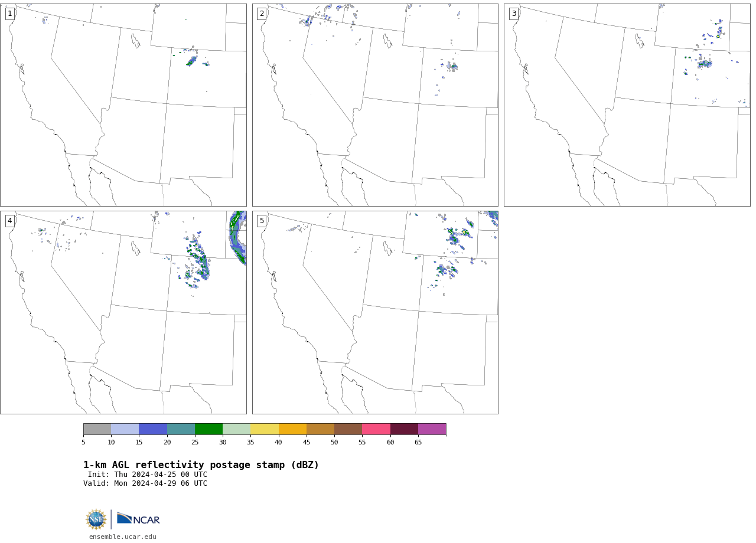The width and height of the screenshot is (756, 543).
Task: Click the Init Thu 2024-04-25 00 UTC line
Action: pos(148,475)
